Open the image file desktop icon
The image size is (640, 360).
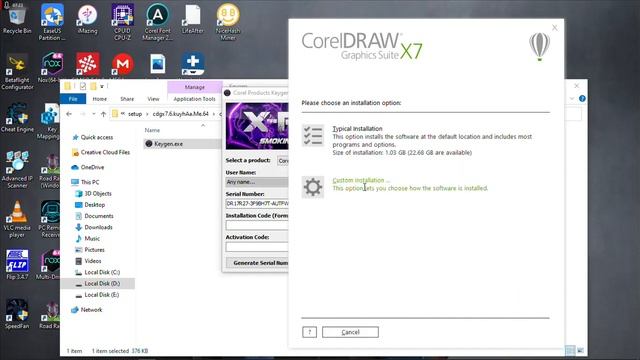point(158,64)
